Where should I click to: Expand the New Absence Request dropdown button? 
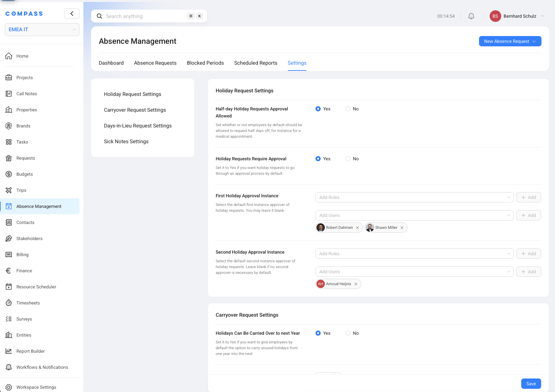pos(510,41)
